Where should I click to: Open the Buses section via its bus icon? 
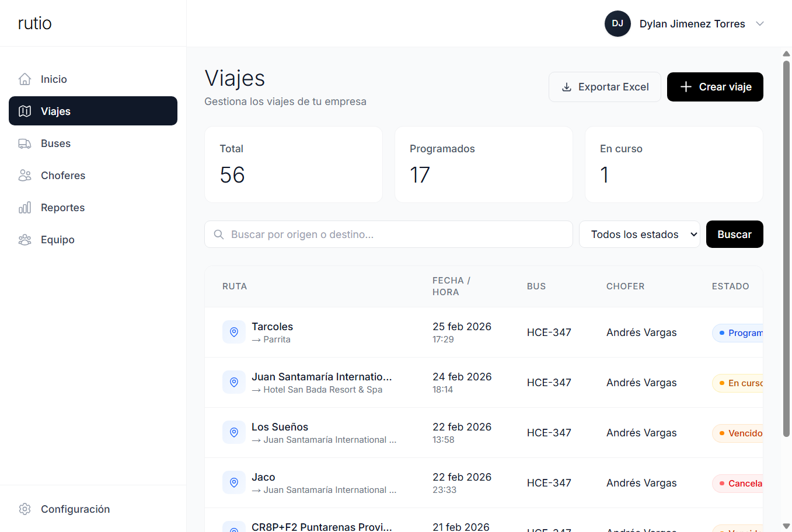tap(25, 143)
